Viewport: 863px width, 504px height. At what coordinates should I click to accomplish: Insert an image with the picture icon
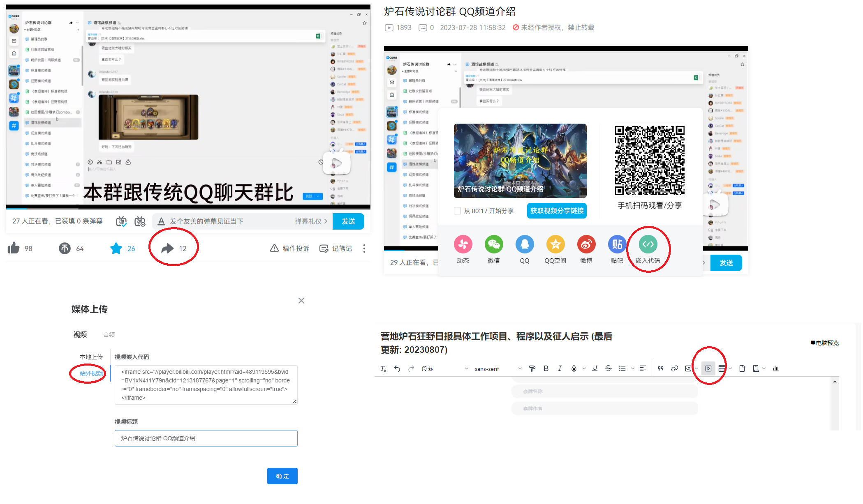click(x=688, y=369)
